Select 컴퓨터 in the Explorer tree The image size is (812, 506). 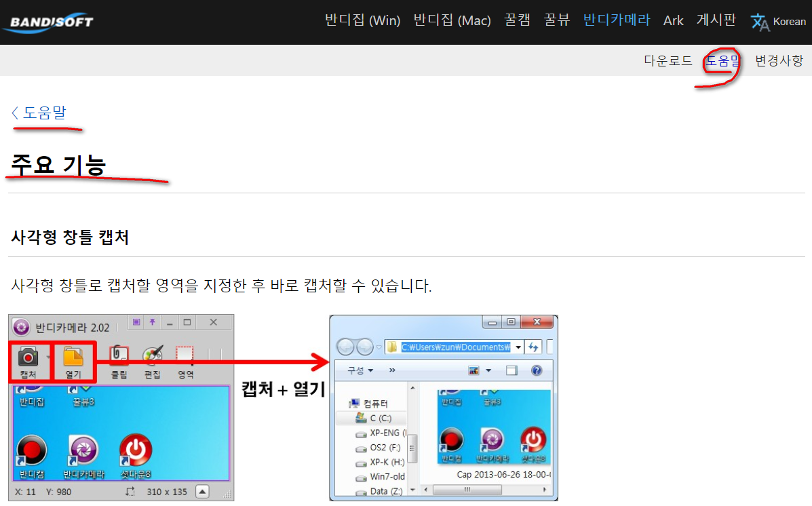pos(369,404)
